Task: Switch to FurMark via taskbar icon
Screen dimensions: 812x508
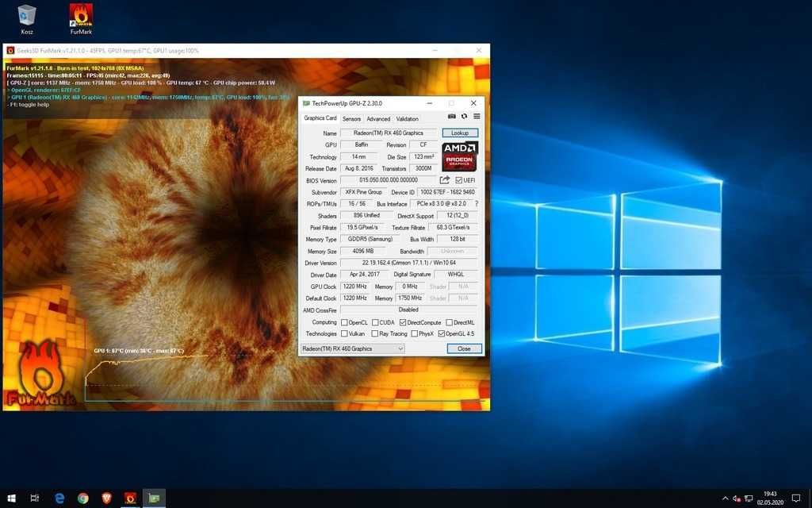Action: pyautogui.click(x=130, y=498)
